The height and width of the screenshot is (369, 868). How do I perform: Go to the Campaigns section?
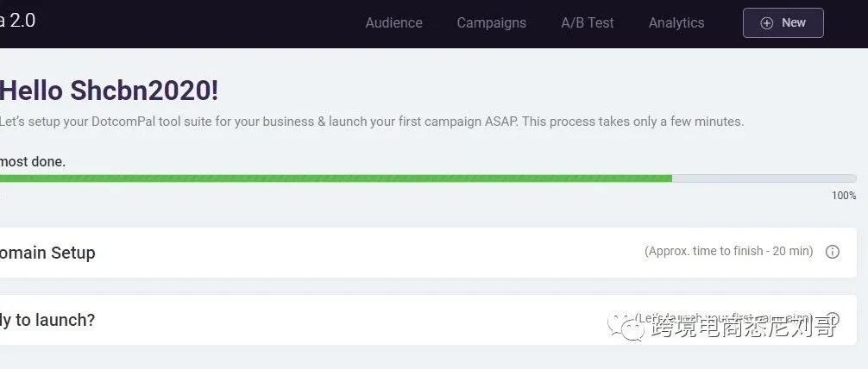[491, 23]
